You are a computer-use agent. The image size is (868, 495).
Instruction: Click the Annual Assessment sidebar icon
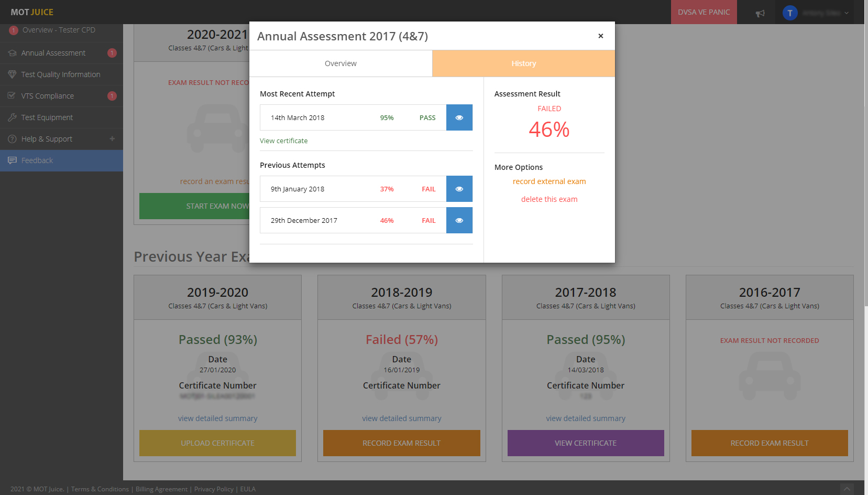12,53
